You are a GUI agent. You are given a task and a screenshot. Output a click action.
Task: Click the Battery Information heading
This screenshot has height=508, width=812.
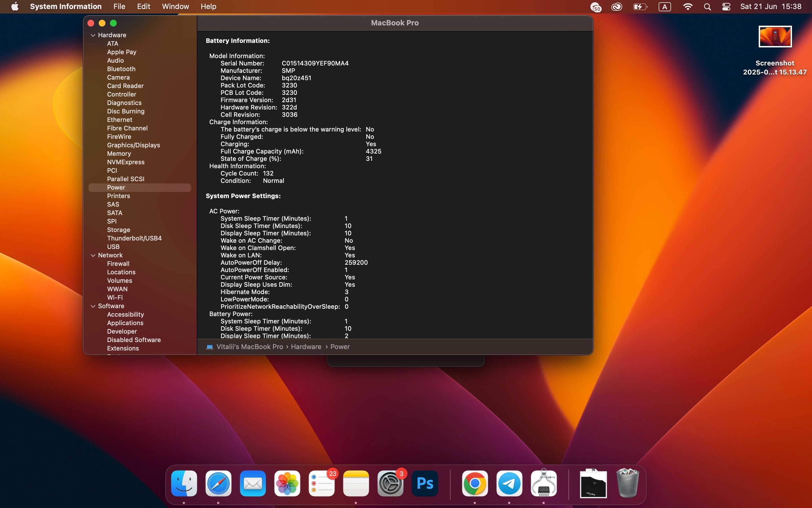tap(238, 41)
